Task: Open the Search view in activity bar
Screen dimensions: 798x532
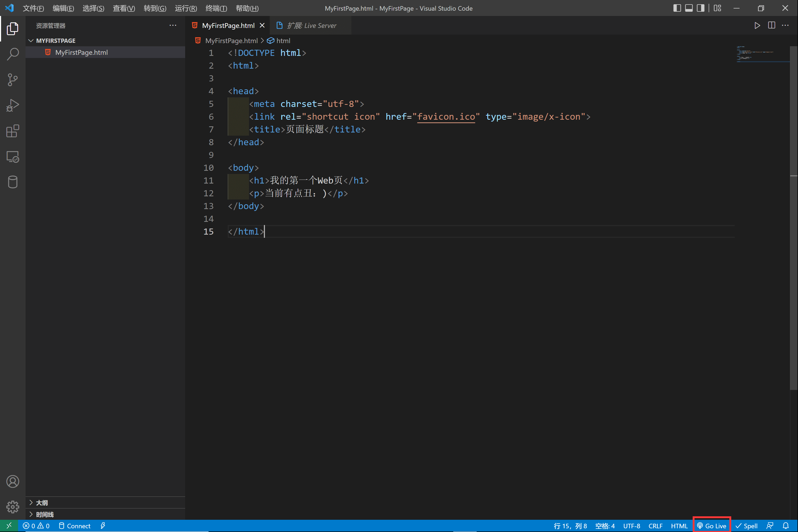Action: pos(13,54)
